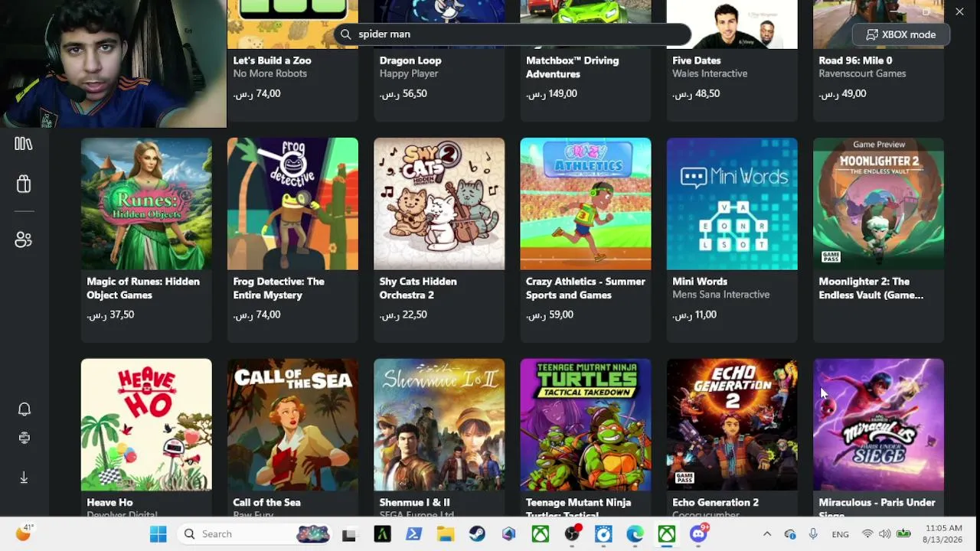This screenshot has height=551, width=980.
Task: Open the friends and social icon
Action: tap(24, 240)
